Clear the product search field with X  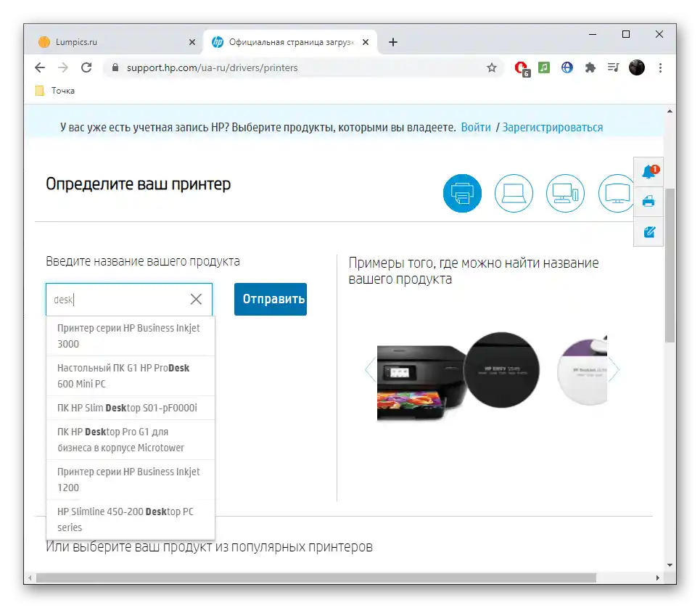[196, 299]
